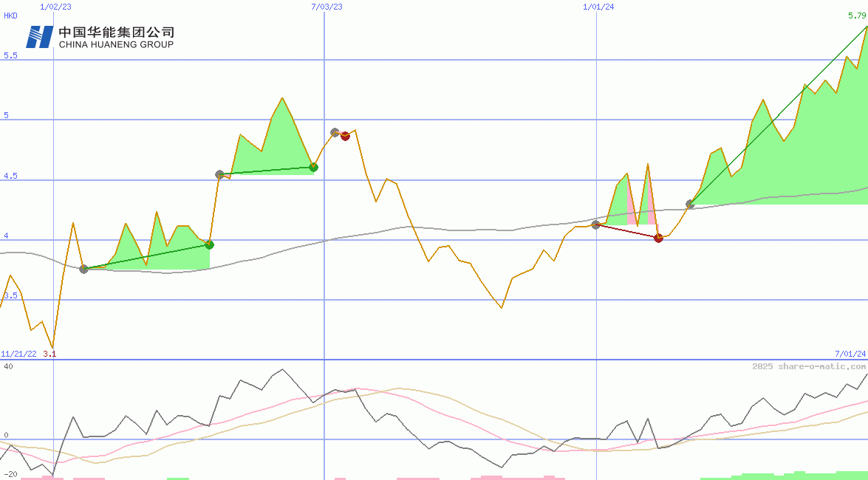This screenshot has width=868, height=480.
Task: Open the HKD currency selector
Action: (x=9, y=16)
